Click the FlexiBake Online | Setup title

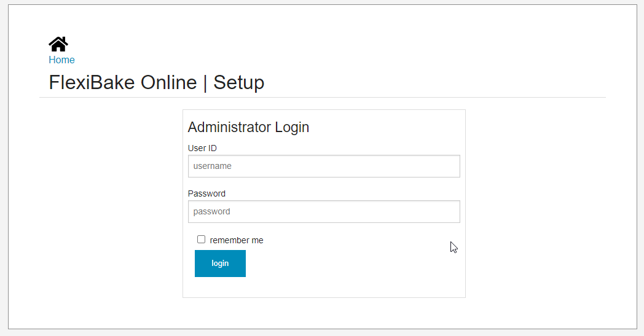(x=157, y=82)
